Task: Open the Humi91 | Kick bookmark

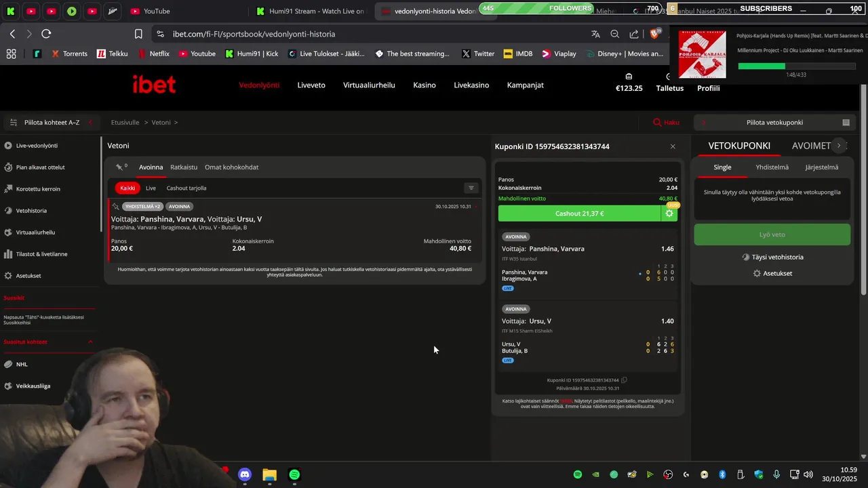Action: point(252,54)
